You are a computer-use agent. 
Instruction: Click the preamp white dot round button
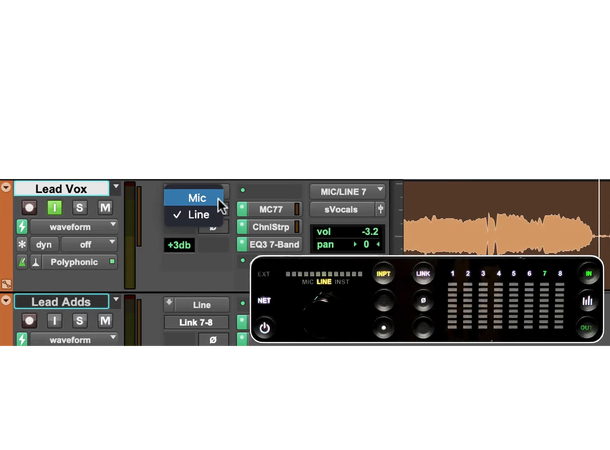point(383,328)
